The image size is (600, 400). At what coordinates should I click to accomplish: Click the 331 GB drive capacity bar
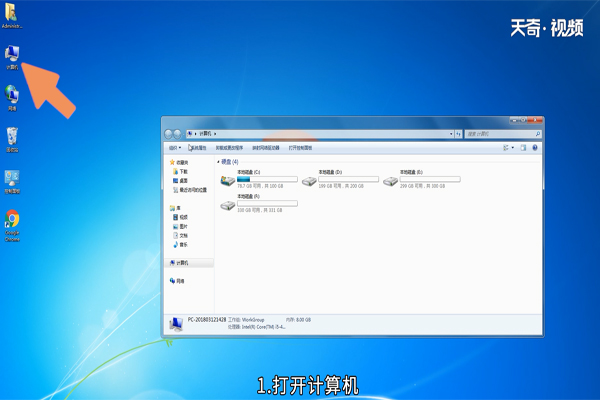pos(267,204)
